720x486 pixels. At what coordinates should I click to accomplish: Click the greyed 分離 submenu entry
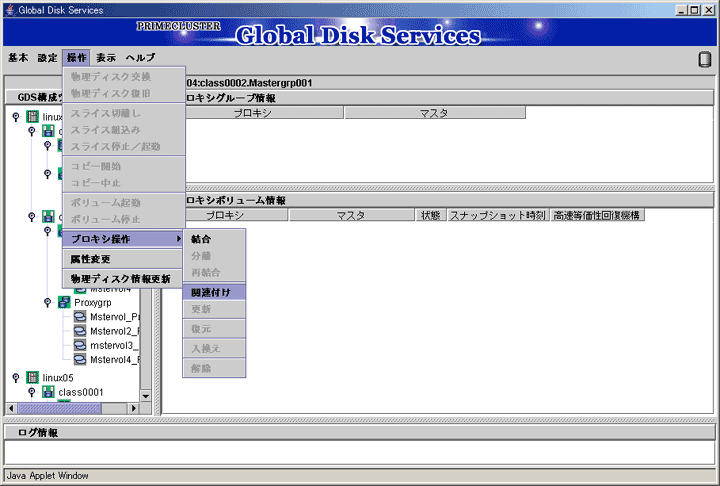pos(214,256)
